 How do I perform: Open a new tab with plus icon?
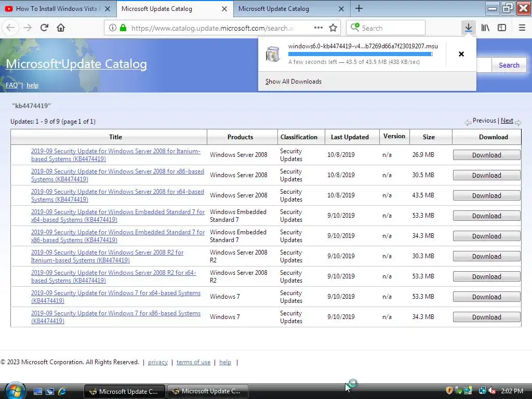(359, 8)
